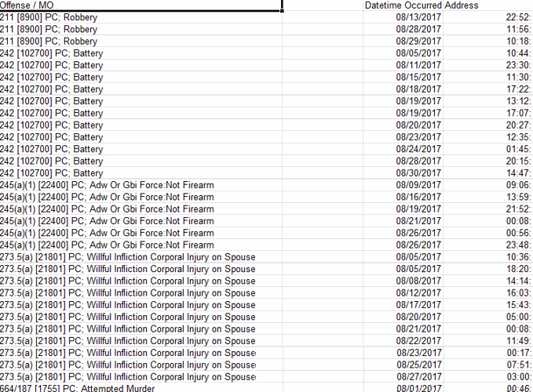
Task: Select the Spouse Injury offense dated 08/08/2017
Action: tap(128, 281)
